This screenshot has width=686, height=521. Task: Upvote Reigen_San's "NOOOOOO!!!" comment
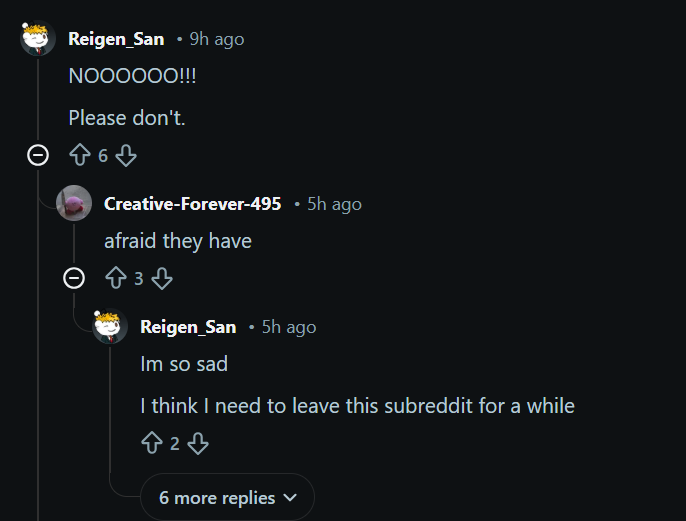coord(80,156)
